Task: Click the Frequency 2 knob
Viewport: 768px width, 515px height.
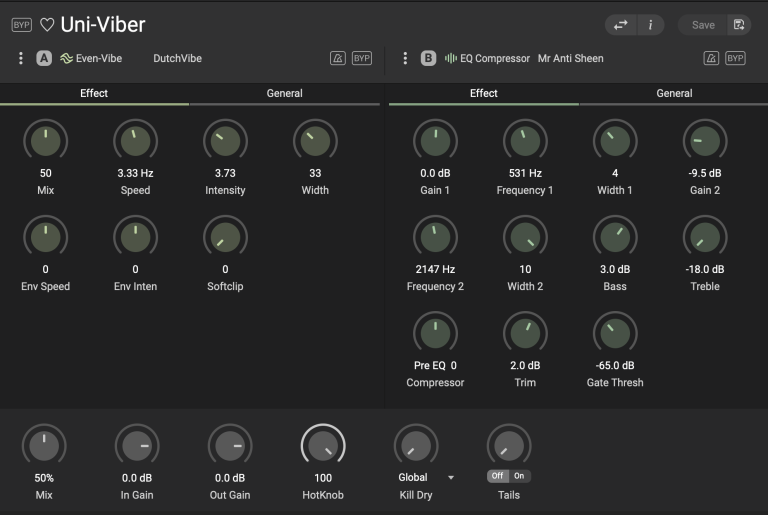Action: (435, 237)
